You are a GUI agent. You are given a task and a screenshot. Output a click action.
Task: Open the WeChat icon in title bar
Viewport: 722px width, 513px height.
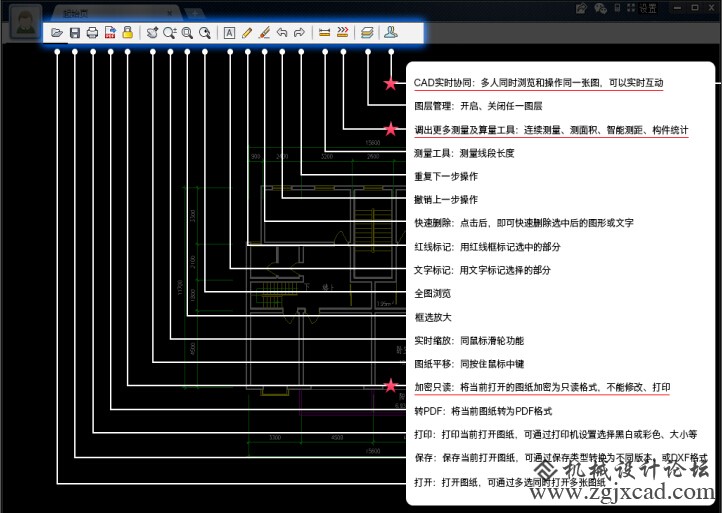tap(600, 8)
